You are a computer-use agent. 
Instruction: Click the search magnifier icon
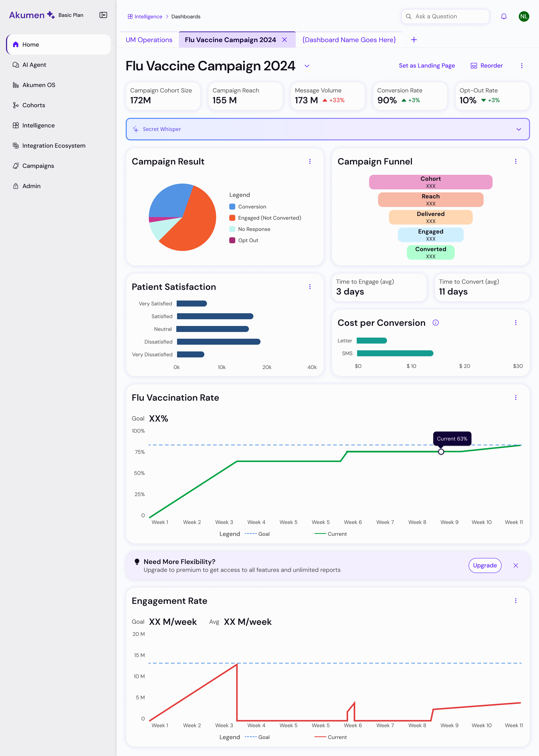click(x=409, y=16)
